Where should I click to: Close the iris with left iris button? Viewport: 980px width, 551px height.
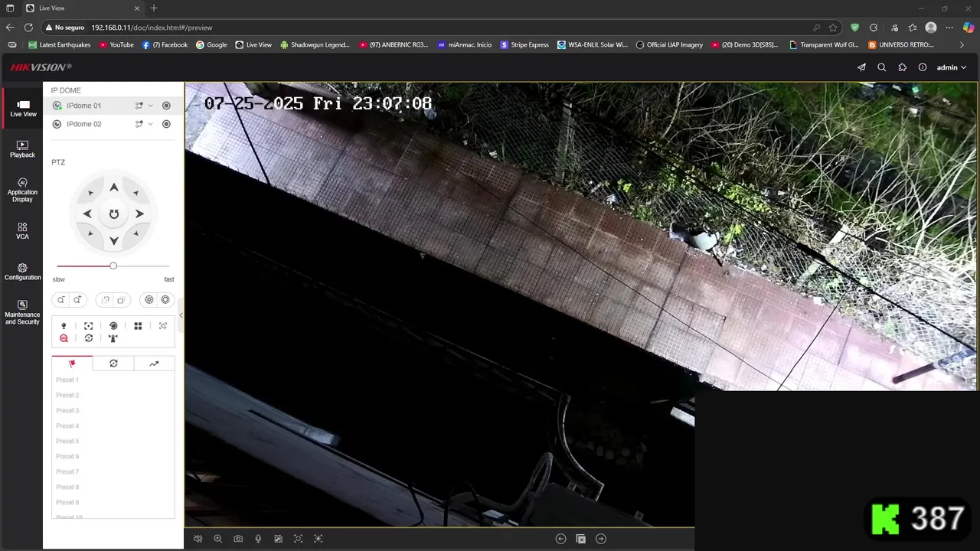click(x=149, y=300)
